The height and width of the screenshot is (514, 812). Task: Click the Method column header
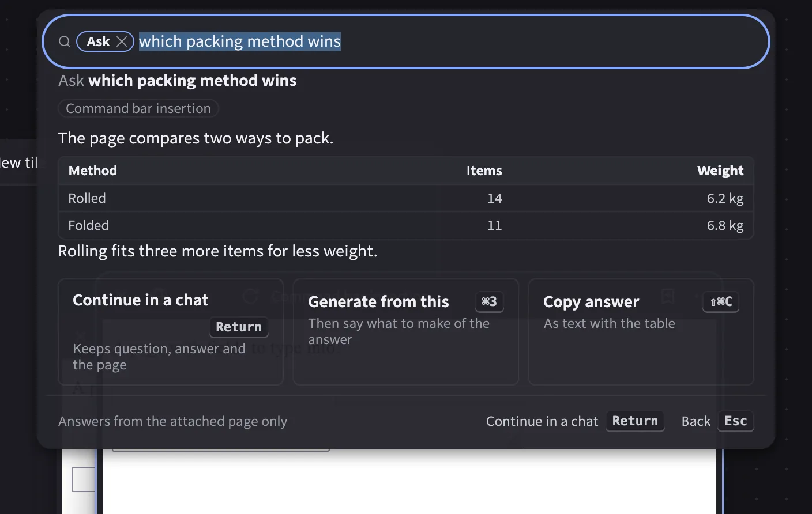coord(93,171)
